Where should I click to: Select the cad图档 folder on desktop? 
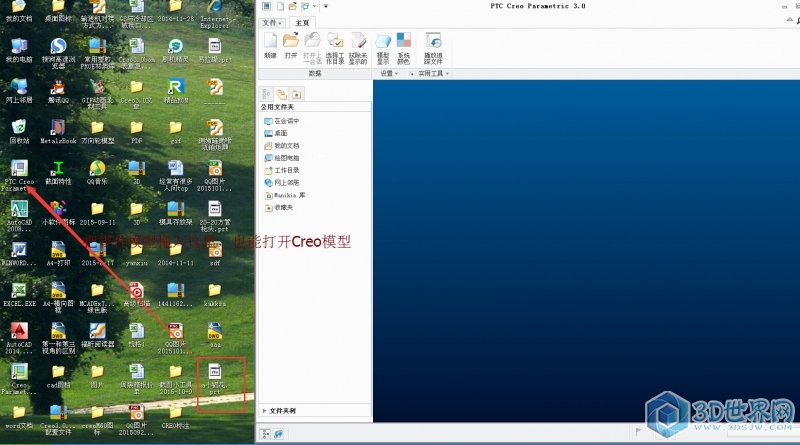point(58,376)
